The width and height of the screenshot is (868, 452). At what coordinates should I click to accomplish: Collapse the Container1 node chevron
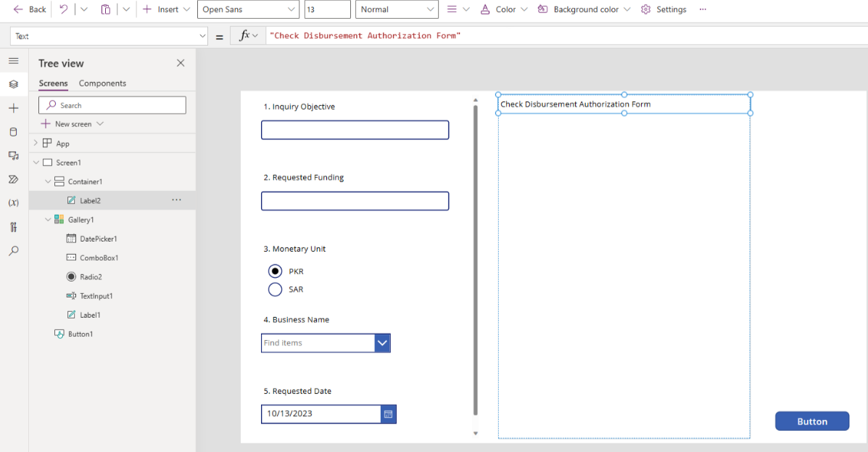coord(48,181)
